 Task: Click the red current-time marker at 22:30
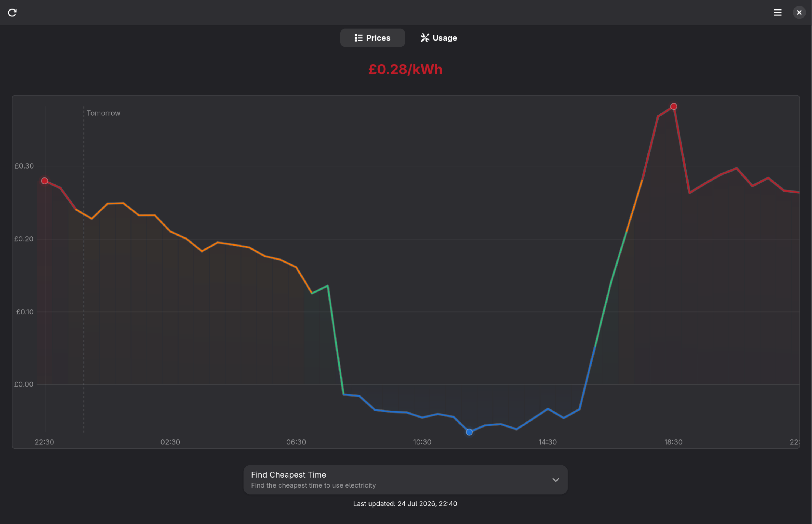[x=45, y=181]
